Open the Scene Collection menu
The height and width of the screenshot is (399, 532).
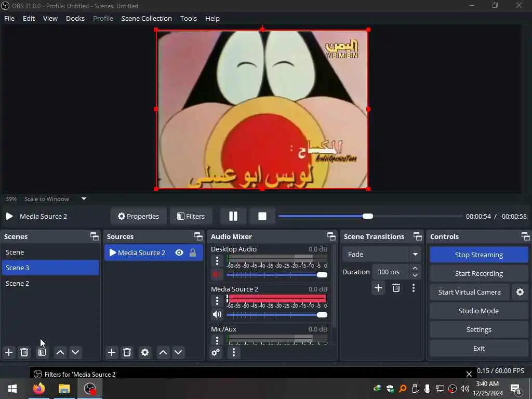point(147,18)
